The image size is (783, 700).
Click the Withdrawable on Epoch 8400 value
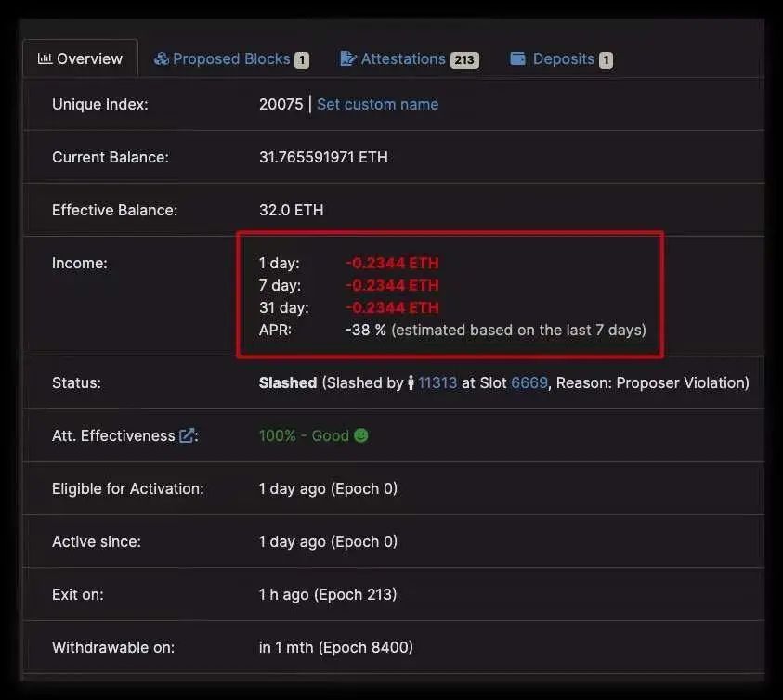[x=336, y=648]
